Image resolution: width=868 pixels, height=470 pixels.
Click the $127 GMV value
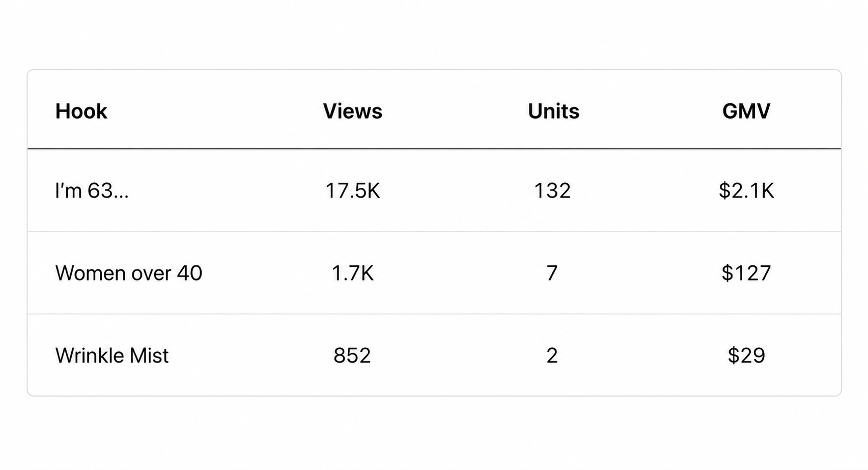[746, 273]
